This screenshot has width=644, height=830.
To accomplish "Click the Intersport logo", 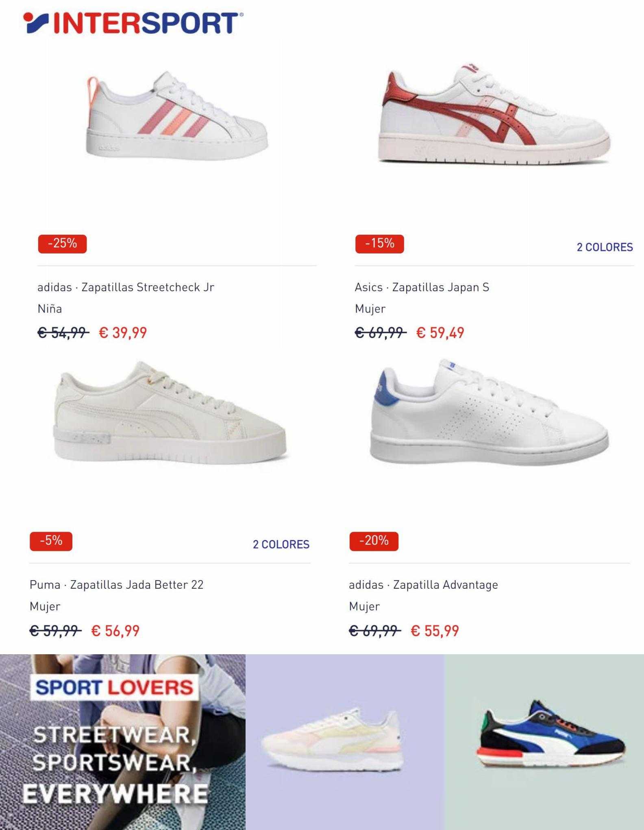I will tap(133, 23).
